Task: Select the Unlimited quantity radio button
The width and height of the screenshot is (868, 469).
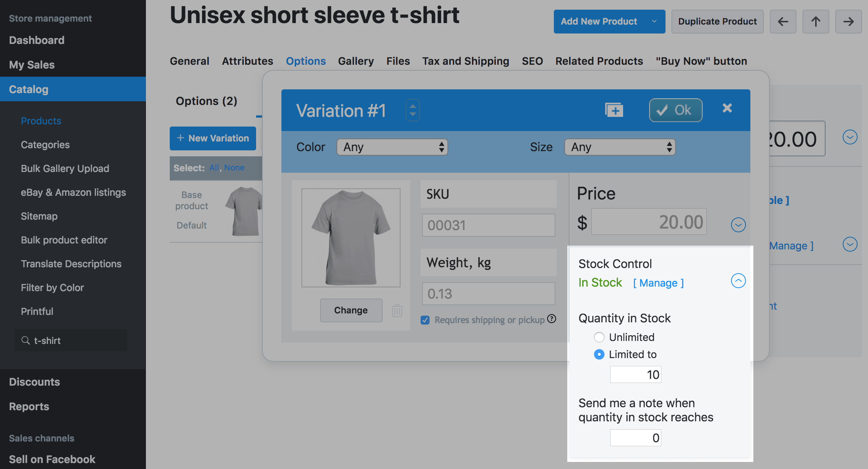Action: [x=599, y=337]
